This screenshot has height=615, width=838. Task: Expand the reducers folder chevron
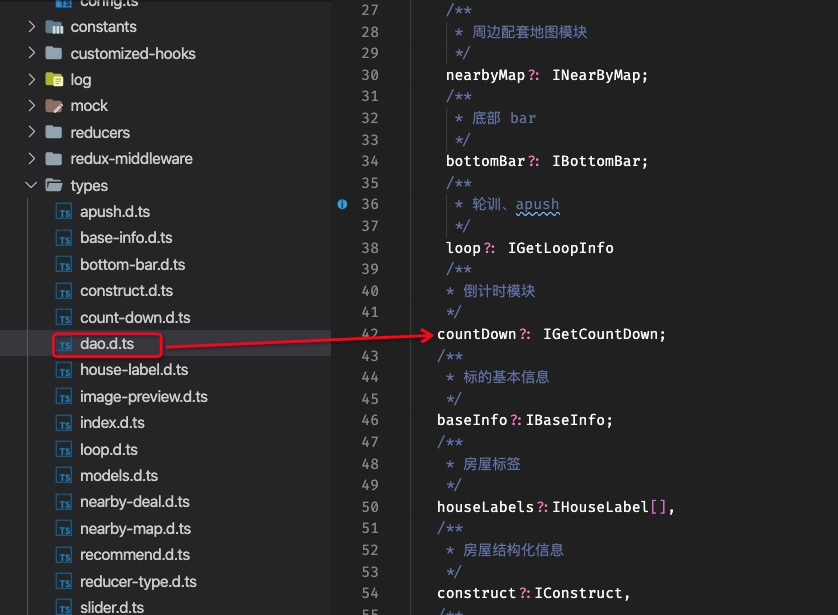pos(32,131)
